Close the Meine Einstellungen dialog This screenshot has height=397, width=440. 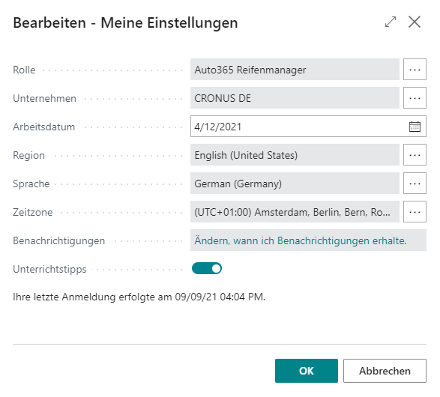(x=414, y=22)
